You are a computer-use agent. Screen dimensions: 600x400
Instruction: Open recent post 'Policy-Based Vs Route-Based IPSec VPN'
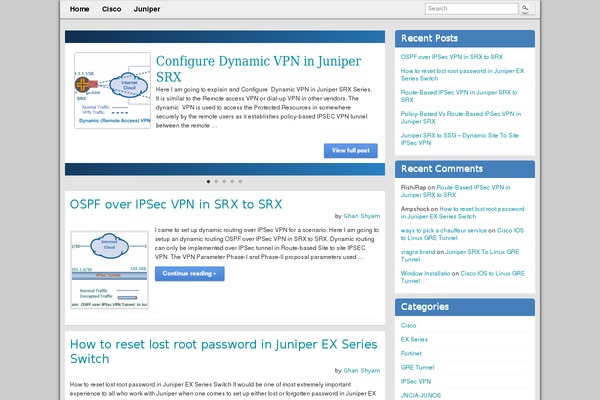461,118
